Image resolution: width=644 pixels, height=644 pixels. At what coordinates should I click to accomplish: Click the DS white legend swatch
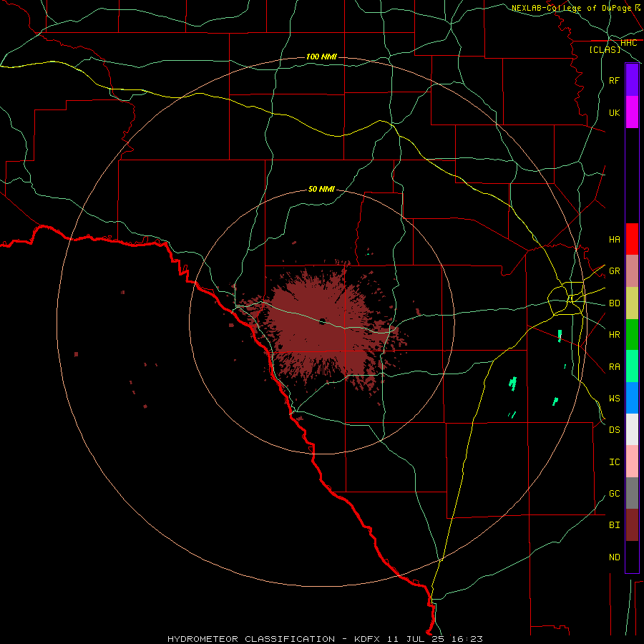632,429
